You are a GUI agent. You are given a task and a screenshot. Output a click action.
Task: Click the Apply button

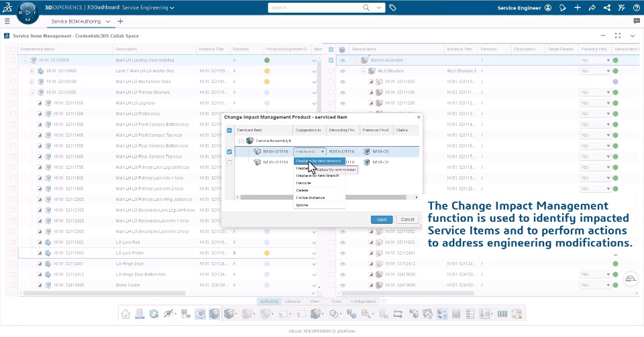point(382,219)
